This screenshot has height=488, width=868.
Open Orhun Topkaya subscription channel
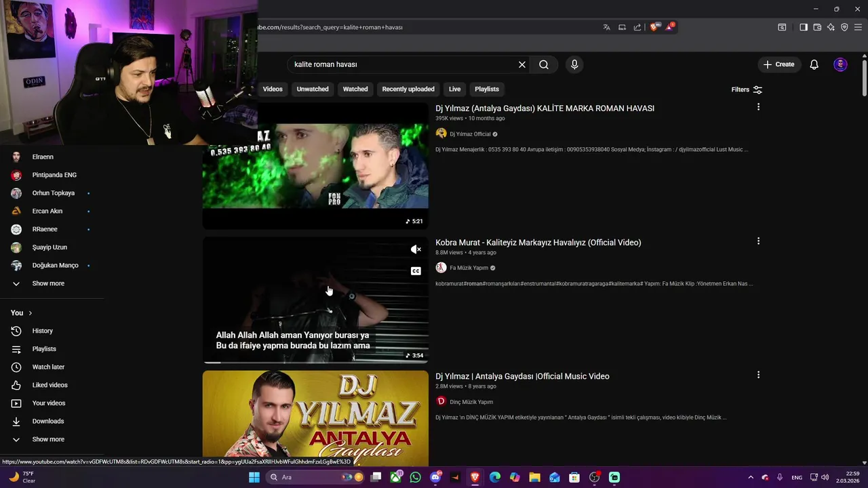point(52,193)
